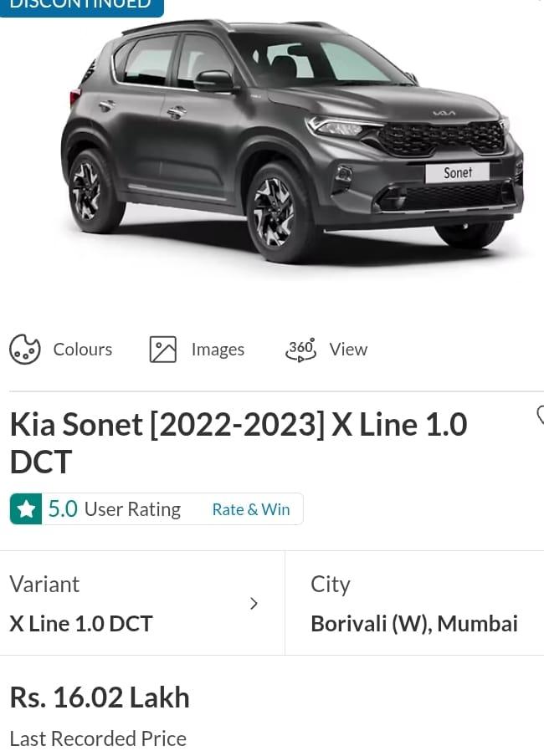
Task: Expand the Variant chevron arrow
Action: click(254, 603)
